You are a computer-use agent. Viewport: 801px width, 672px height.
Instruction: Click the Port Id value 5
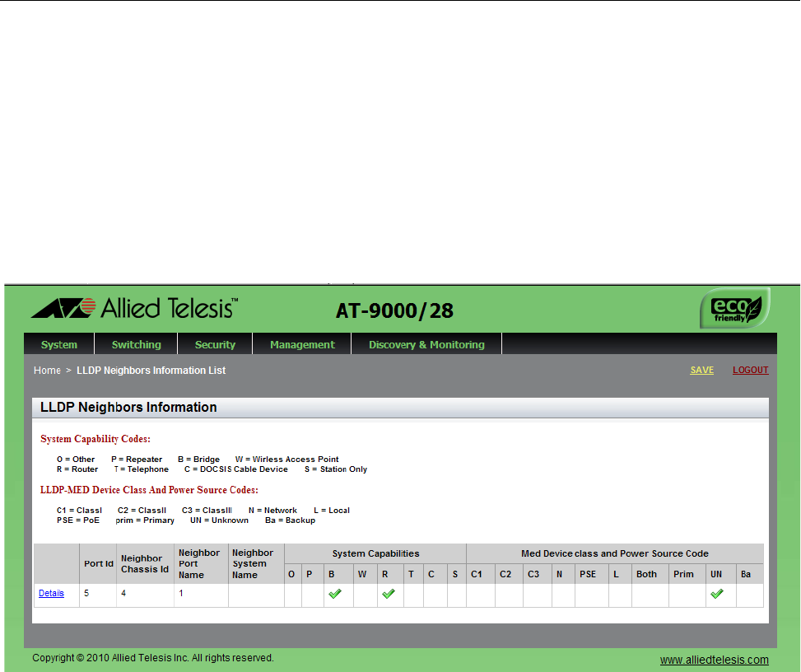[x=86, y=593]
